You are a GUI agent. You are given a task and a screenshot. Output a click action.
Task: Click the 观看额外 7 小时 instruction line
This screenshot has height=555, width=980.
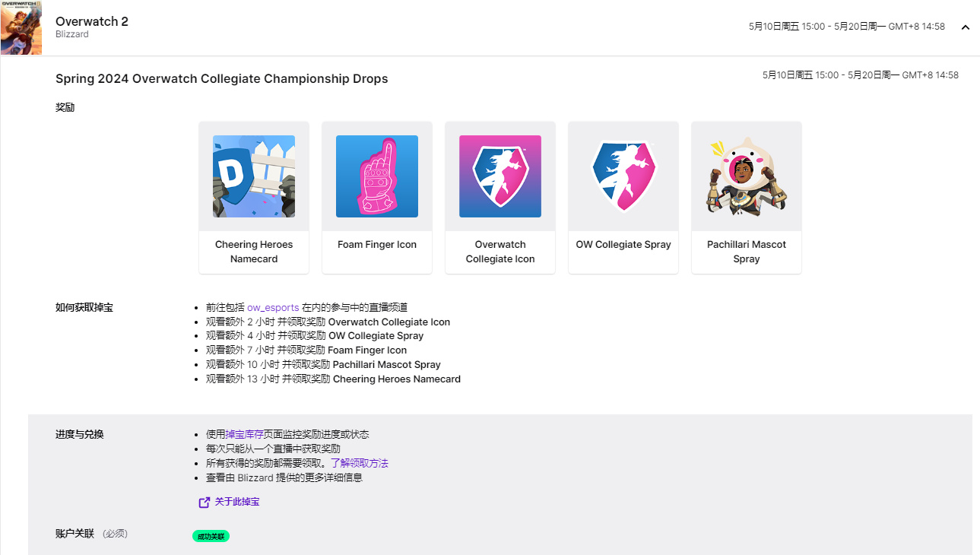[x=306, y=350]
